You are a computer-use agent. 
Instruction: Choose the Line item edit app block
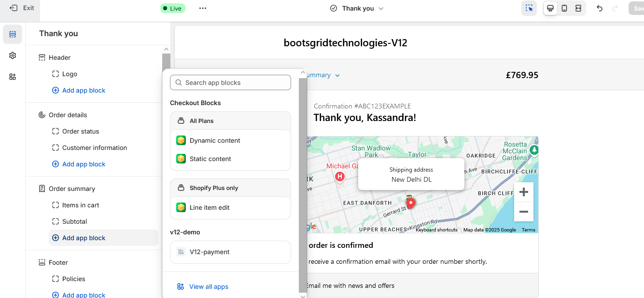tap(230, 207)
